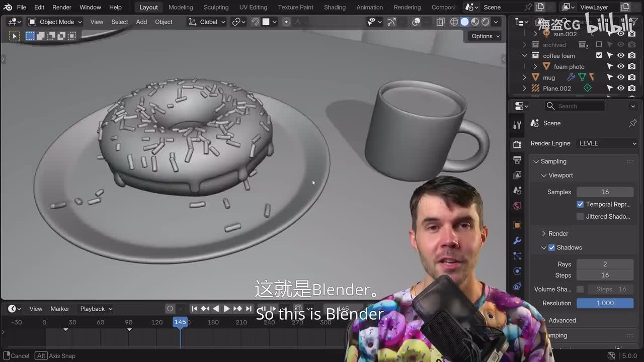
Task: Open the Scene properties tab icon
Action: (x=517, y=191)
